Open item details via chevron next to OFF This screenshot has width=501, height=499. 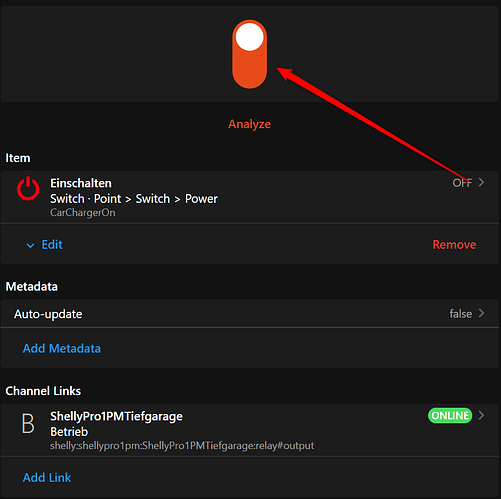[x=481, y=182]
